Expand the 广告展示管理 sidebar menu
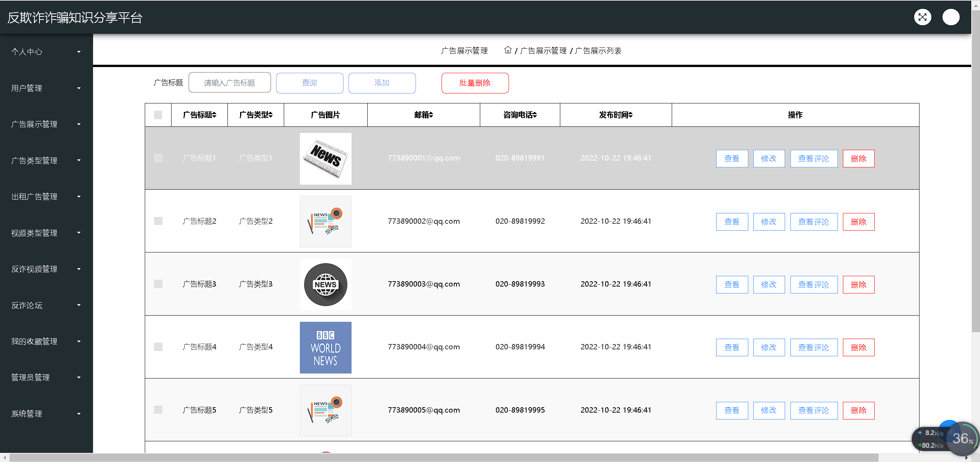This screenshot has height=462, width=980. pyautogui.click(x=46, y=124)
